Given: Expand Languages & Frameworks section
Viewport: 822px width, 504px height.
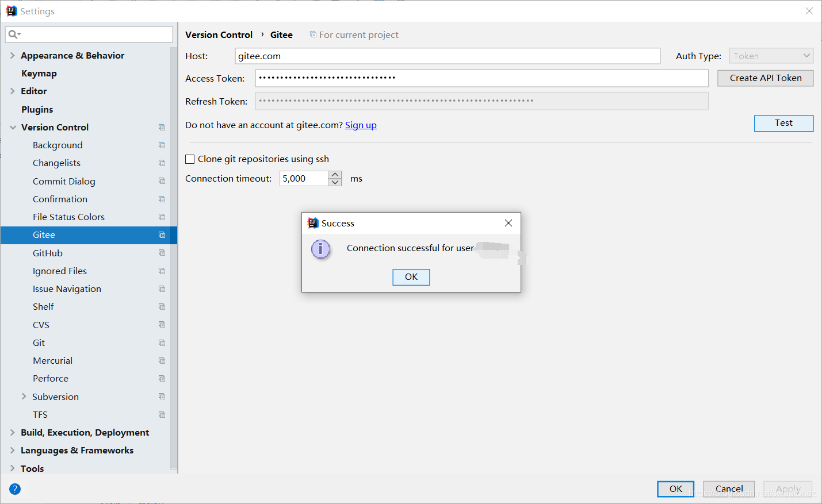Looking at the screenshot, I should click(12, 450).
